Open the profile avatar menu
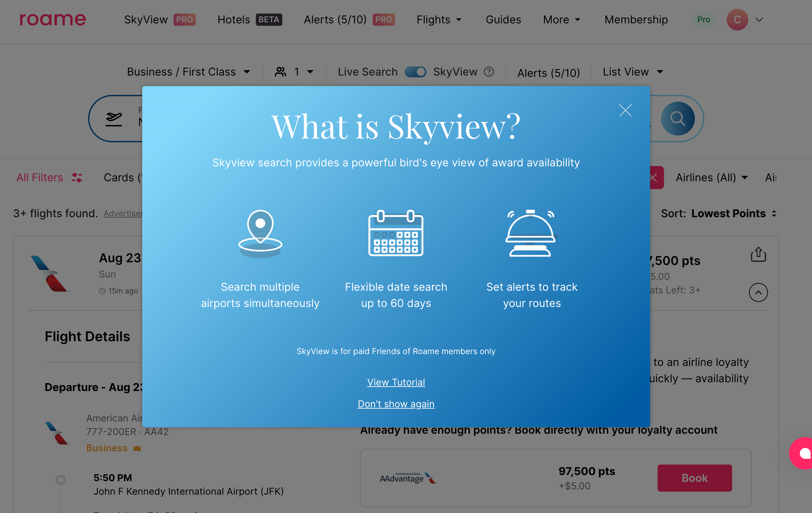 [x=737, y=19]
